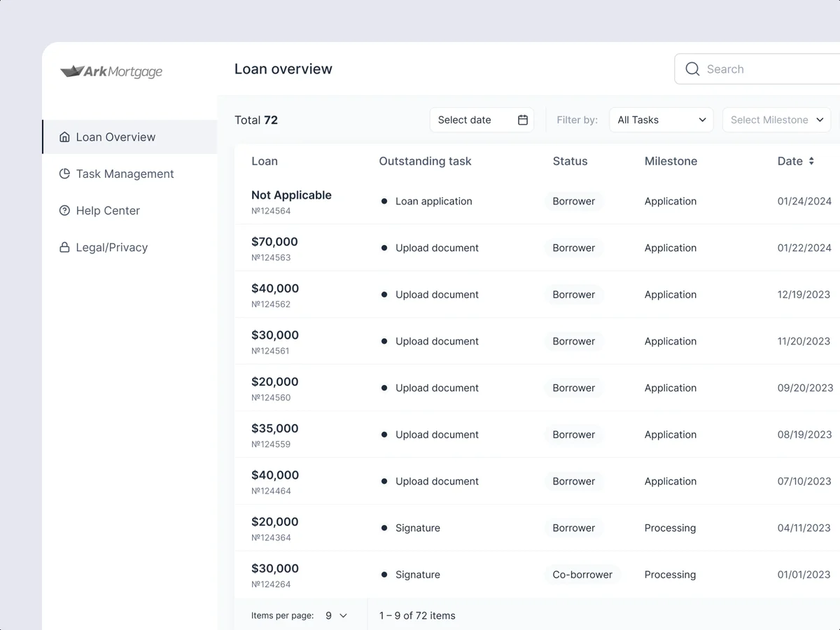Select the $35,000 loan №124559

pos(274,435)
